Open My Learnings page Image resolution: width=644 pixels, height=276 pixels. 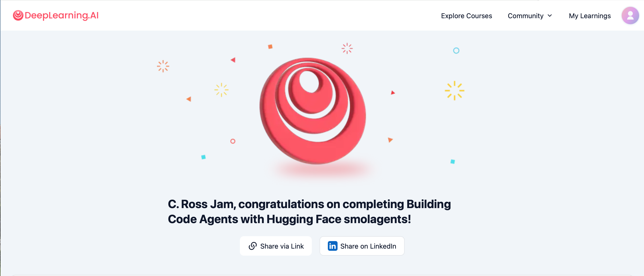[x=590, y=16]
